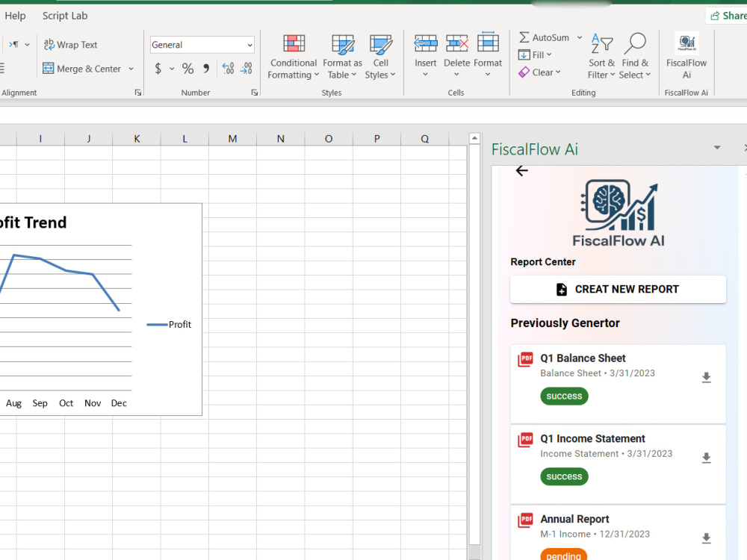
Task: Click the Dec axis label in chart
Action: (x=119, y=403)
